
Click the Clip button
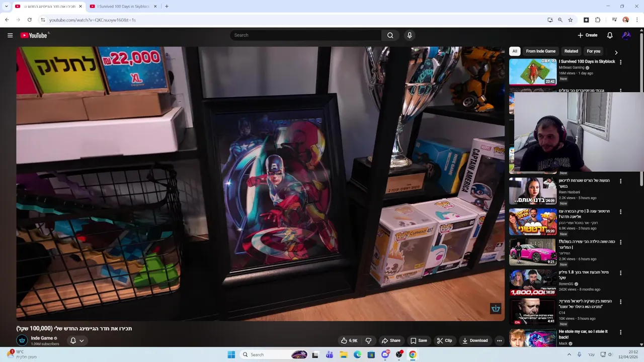click(x=444, y=340)
